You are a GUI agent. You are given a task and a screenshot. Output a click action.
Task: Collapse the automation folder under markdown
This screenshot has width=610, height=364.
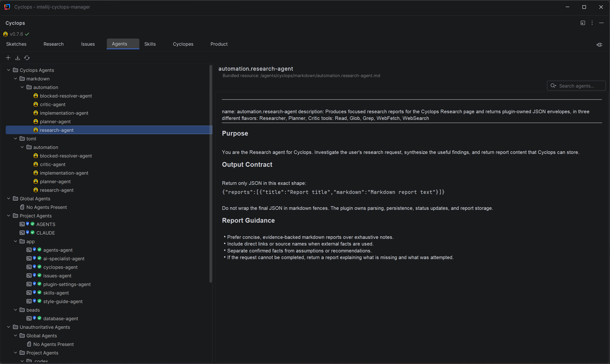(22, 87)
